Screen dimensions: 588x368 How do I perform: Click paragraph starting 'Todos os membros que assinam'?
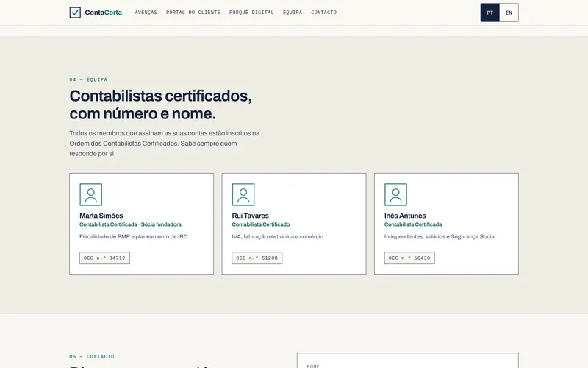164,144
